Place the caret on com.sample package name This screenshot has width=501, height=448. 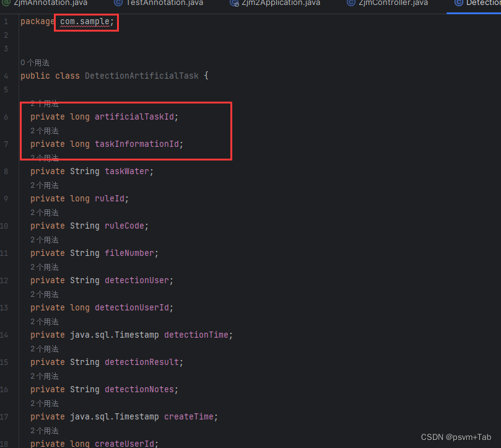point(84,20)
